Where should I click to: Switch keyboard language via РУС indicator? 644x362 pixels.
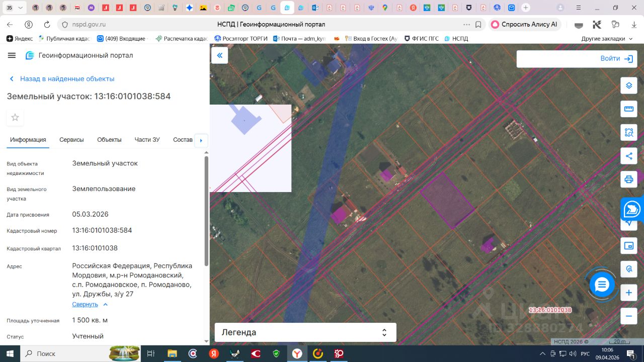pyautogui.click(x=585, y=353)
